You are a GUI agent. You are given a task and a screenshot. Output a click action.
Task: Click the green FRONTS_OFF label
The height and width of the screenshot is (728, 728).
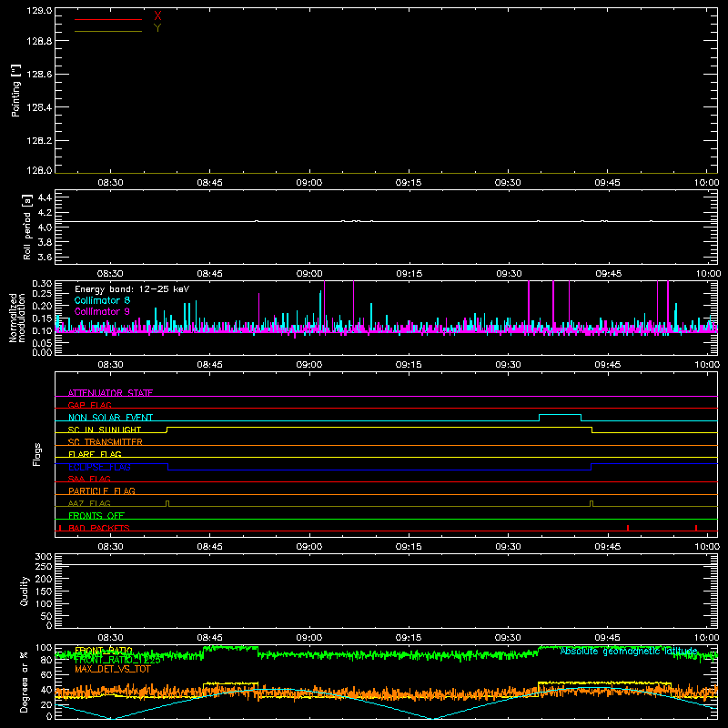96,515
